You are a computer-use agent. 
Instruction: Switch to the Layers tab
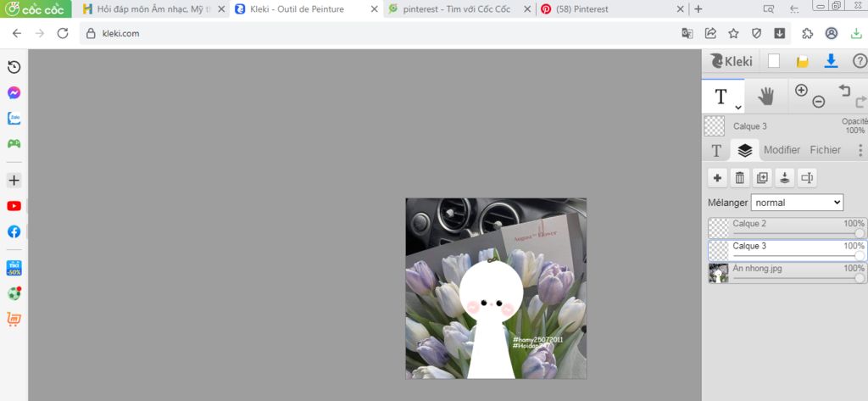point(745,150)
